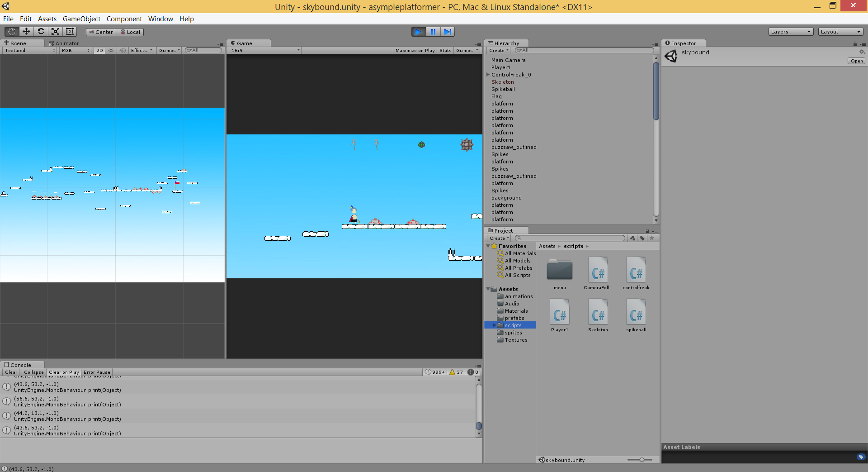Image resolution: width=868 pixels, height=472 pixels.
Task: Toggle Maximize on Play
Action: click(415, 51)
